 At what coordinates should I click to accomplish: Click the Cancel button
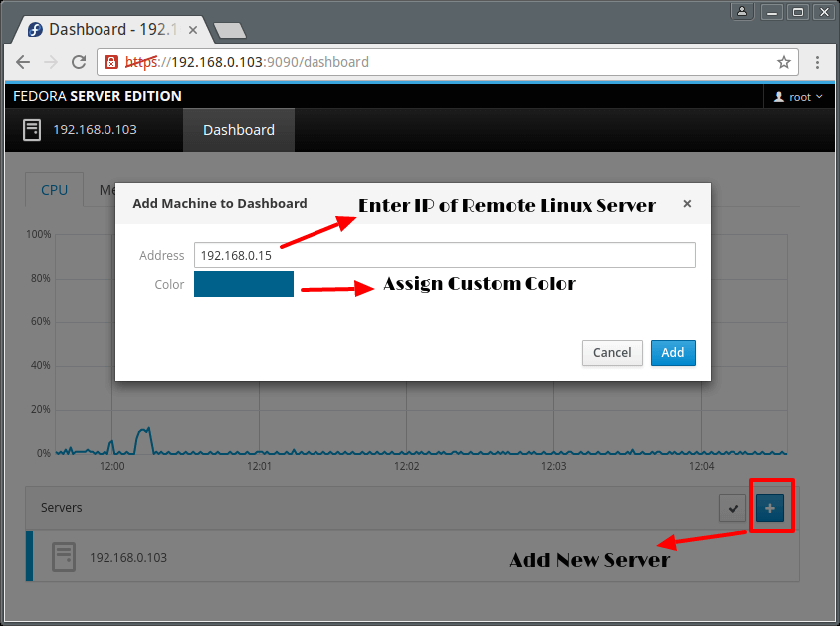612,353
